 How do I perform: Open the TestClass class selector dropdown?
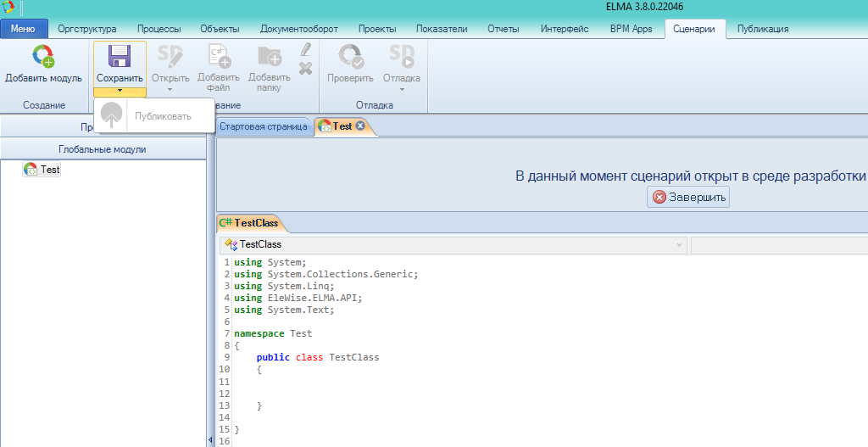click(x=679, y=245)
